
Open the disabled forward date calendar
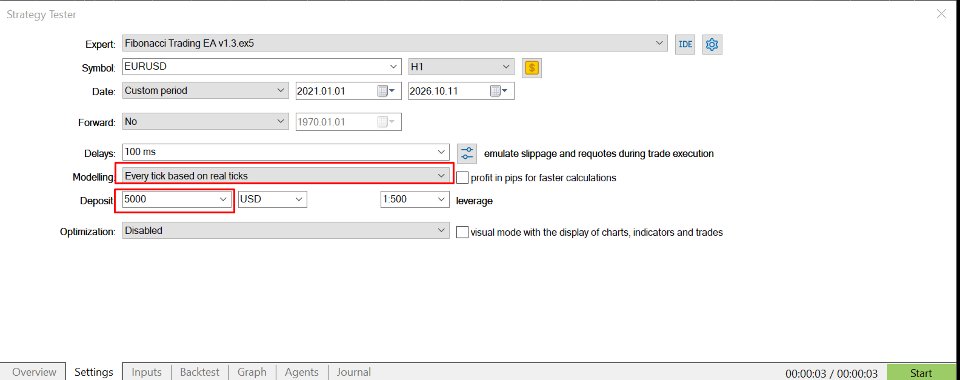(386, 122)
